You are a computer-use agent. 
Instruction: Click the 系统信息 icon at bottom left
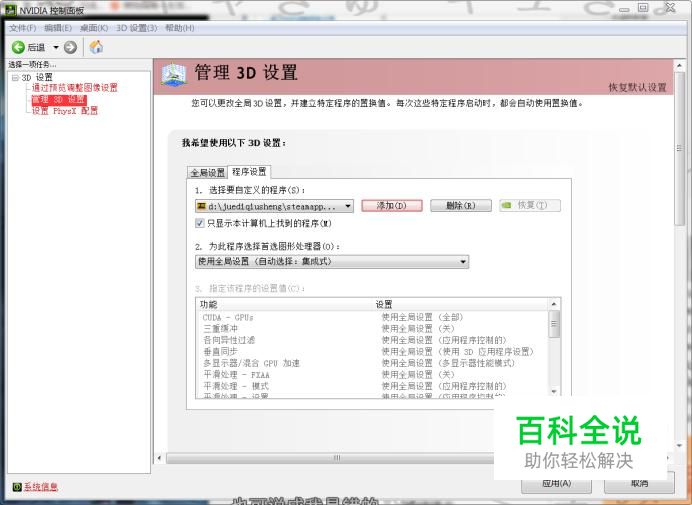click(17, 486)
